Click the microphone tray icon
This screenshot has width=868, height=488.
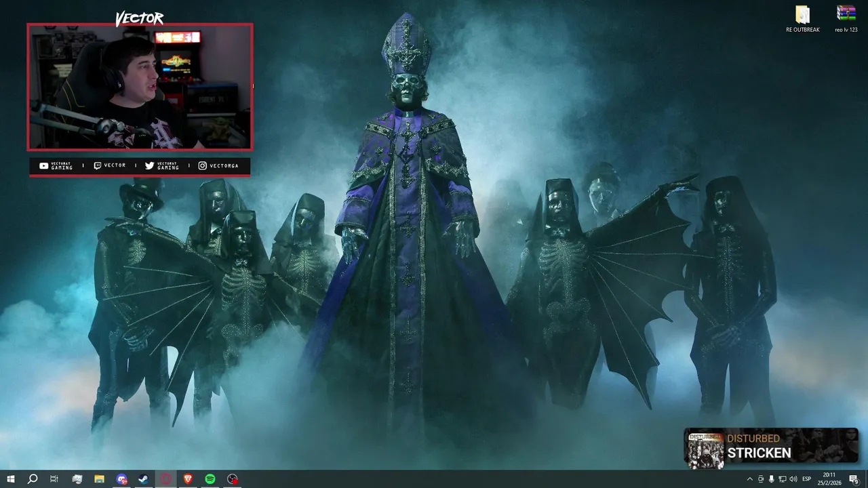(772, 479)
